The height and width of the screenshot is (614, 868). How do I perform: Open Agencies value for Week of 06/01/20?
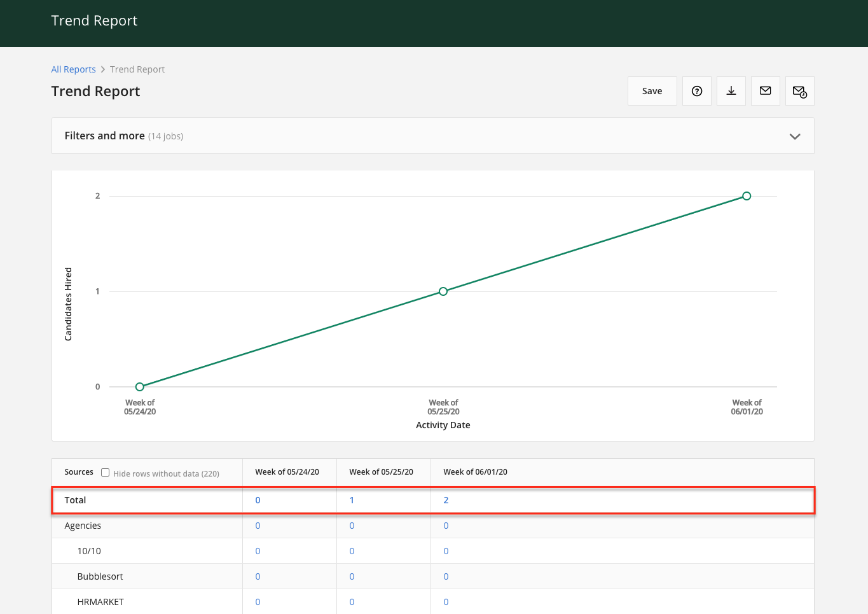tap(446, 526)
